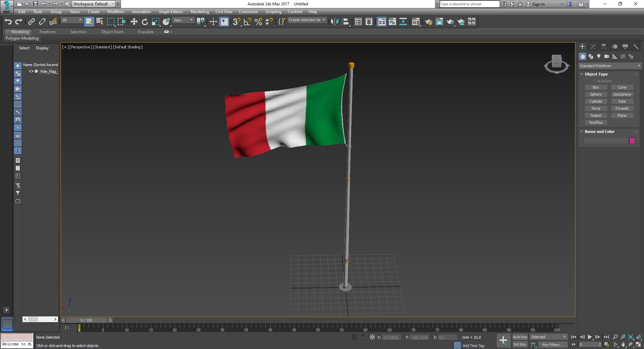Viewport: 644px width, 349px height.
Task: Open the Modify panel tab icon
Action: pos(593,47)
